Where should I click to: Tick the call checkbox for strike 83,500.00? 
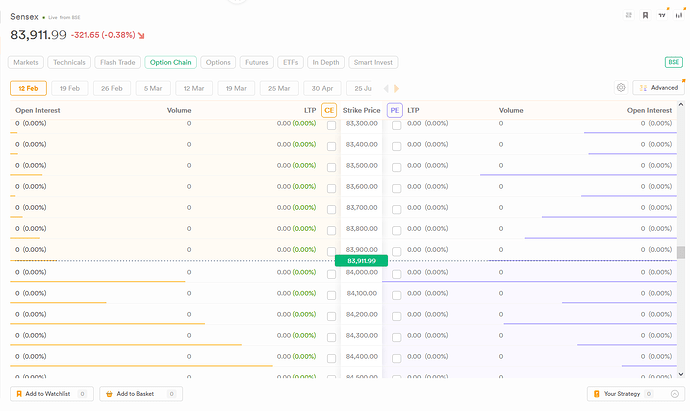pyautogui.click(x=331, y=166)
